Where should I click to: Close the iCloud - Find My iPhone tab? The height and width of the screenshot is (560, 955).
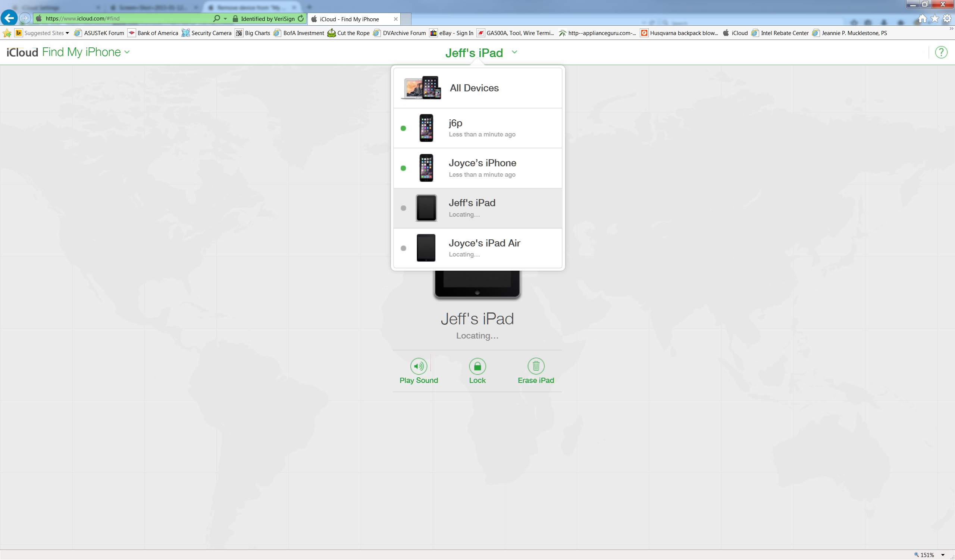(x=395, y=19)
